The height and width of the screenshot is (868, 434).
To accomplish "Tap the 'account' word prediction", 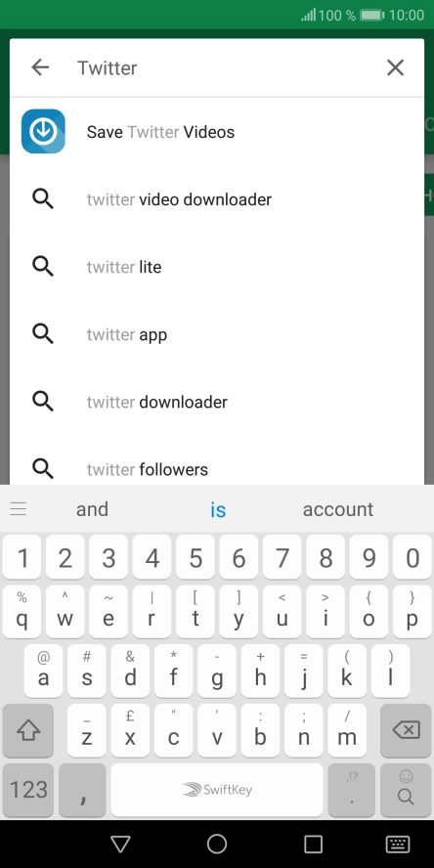I will tap(337, 509).
